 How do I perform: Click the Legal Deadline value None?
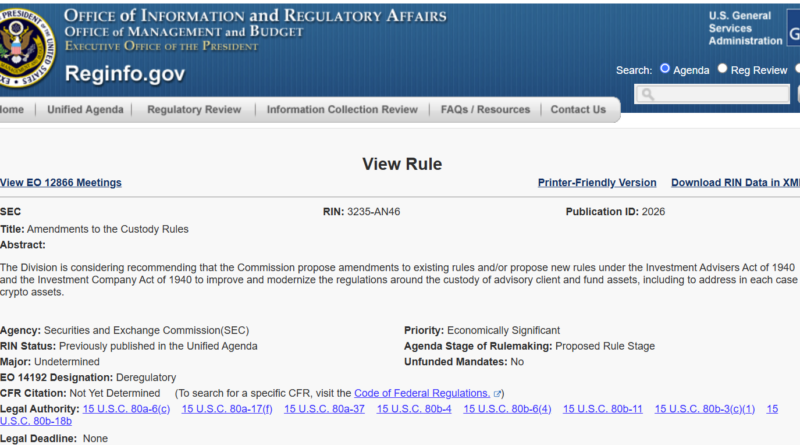tap(95, 439)
